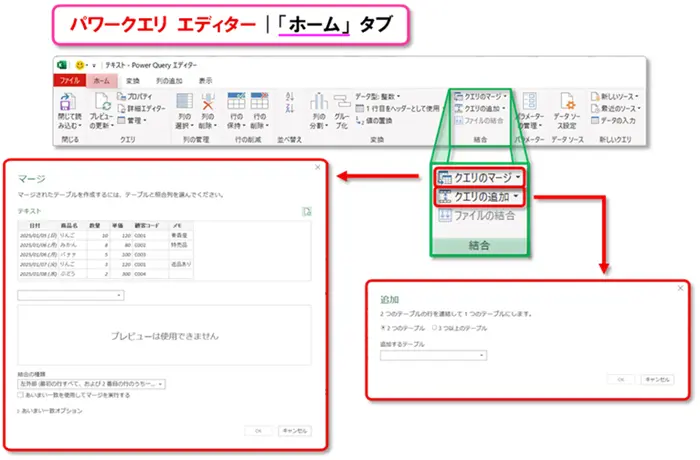Open 最近のソース dropdown in the ribbon
700x460 pixels.
(616, 108)
